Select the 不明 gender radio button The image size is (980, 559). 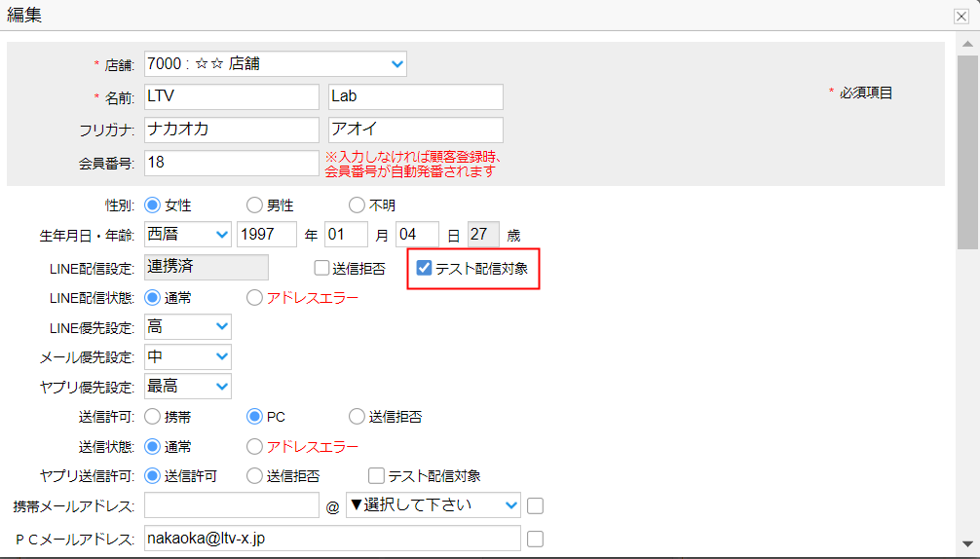(x=357, y=205)
